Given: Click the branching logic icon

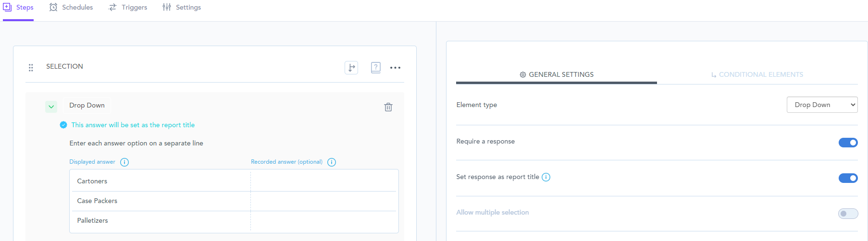Looking at the screenshot, I should 351,68.
